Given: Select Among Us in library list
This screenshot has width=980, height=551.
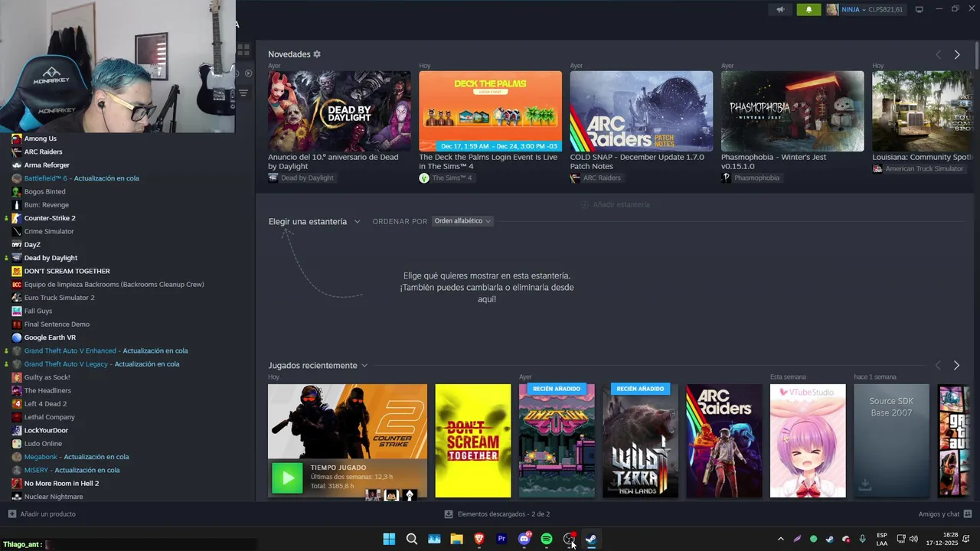Looking at the screenshot, I should [x=40, y=139].
